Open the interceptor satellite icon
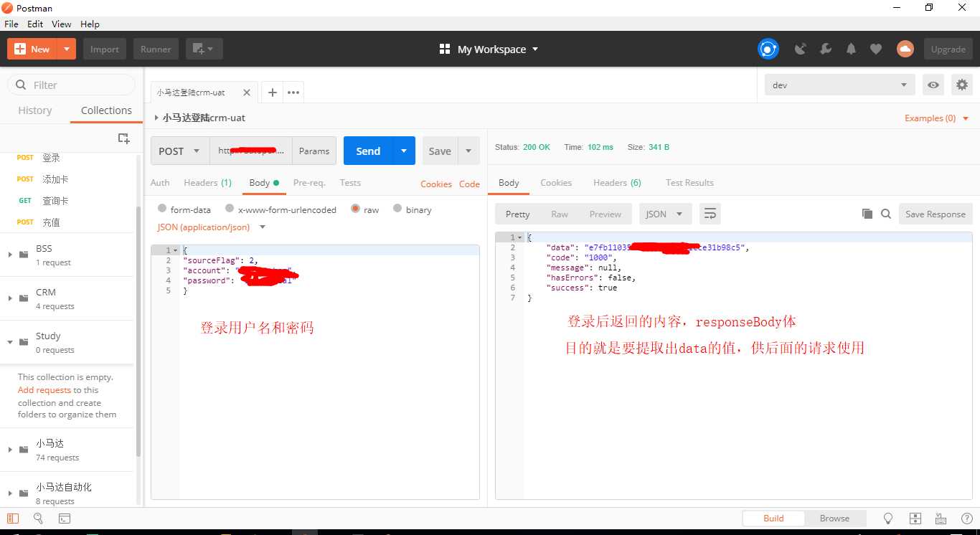This screenshot has height=535, width=980. point(801,49)
